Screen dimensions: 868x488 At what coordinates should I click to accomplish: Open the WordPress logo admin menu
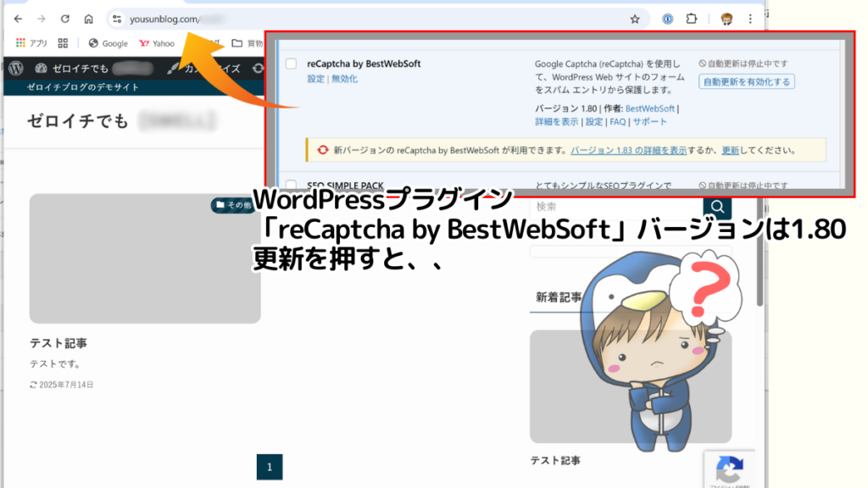tap(16, 68)
